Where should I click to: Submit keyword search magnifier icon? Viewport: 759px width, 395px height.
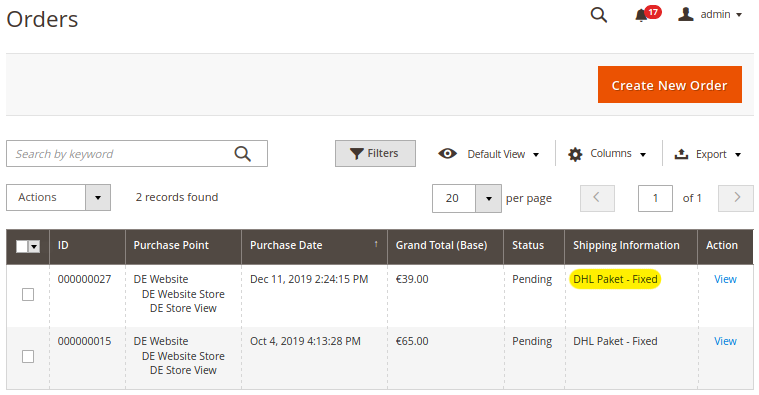[243, 154]
